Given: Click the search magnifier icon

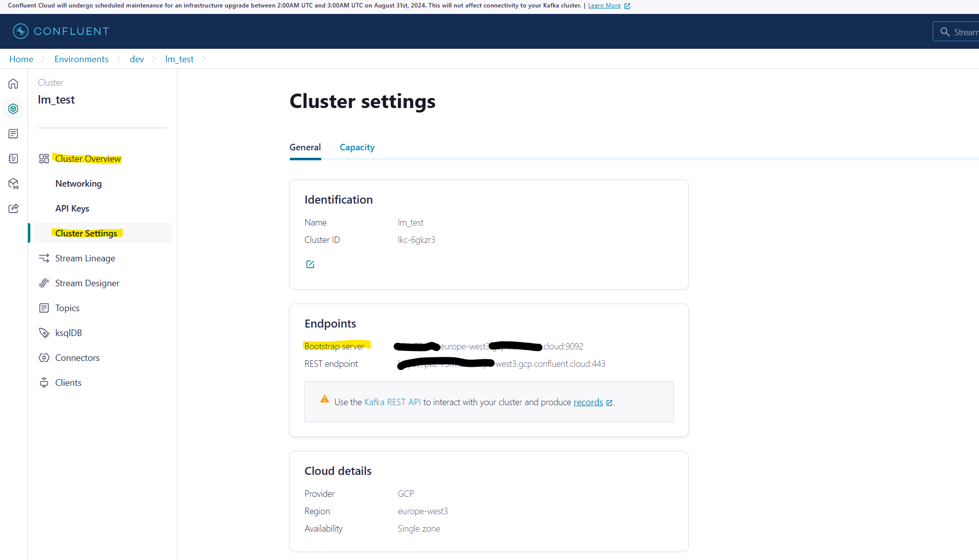Looking at the screenshot, I should coord(945,32).
